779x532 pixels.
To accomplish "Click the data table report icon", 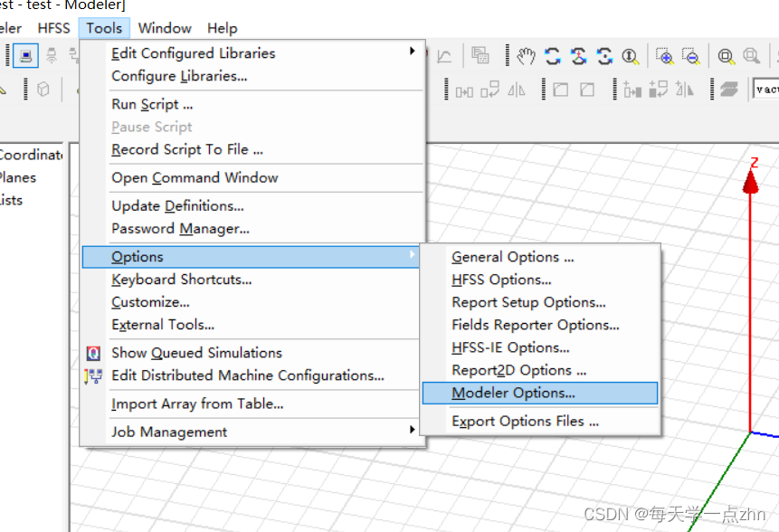I will pyautogui.click(x=480, y=55).
